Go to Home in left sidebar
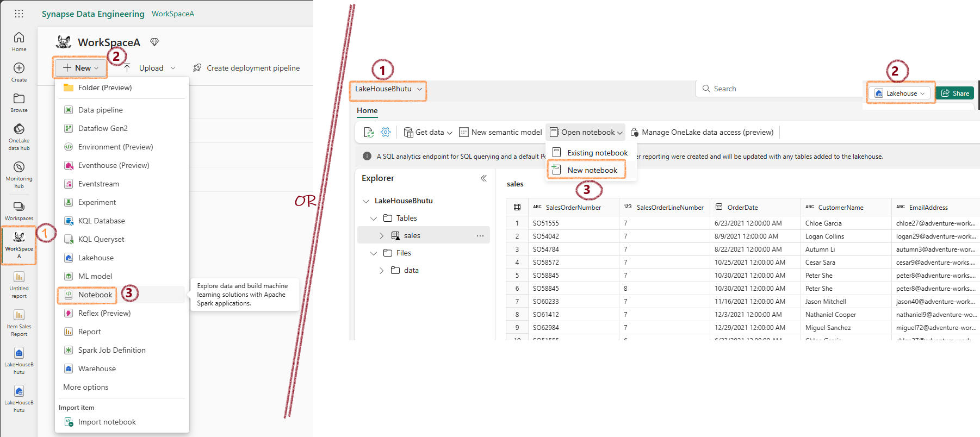This screenshot has height=437, width=980. (x=19, y=41)
